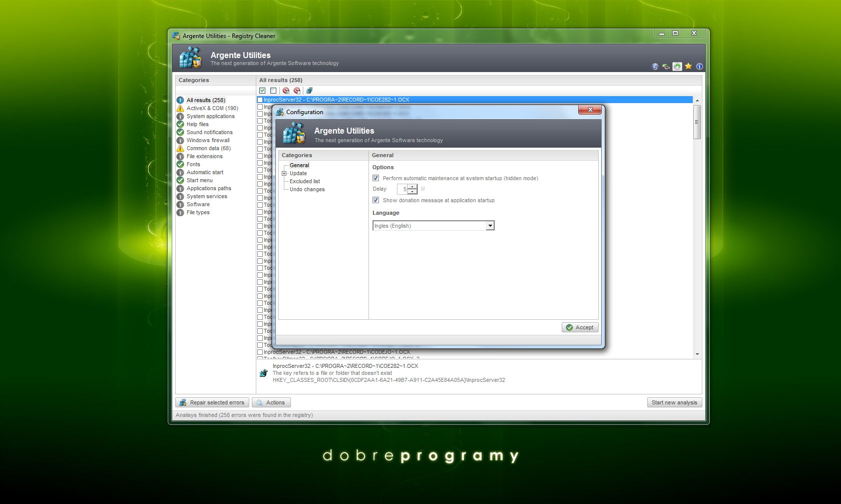Click green check icon beside Fonts
The width and height of the screenshot is (841, 504).
point(180,164)
